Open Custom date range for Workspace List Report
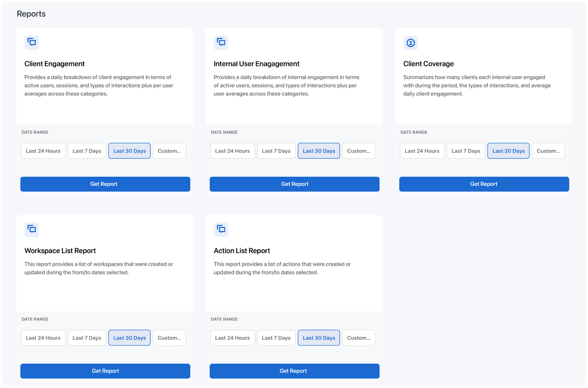This screenshot has height=388, width=588. click(169, 337)
